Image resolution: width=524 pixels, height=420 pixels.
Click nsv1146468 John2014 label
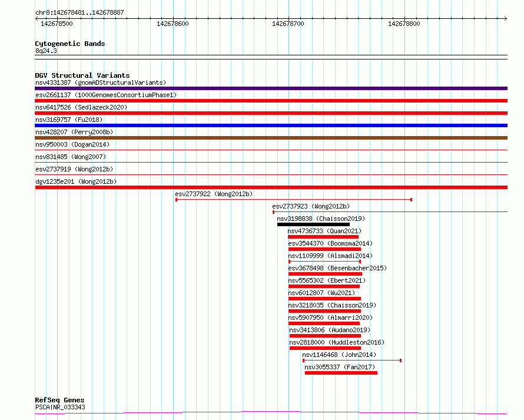[x=339, y=355]
